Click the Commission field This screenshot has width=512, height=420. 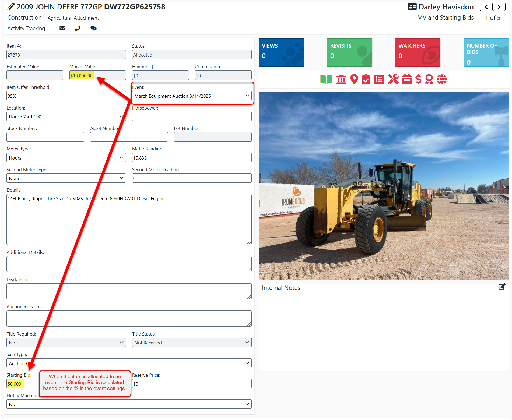click(x=223, y=75)
